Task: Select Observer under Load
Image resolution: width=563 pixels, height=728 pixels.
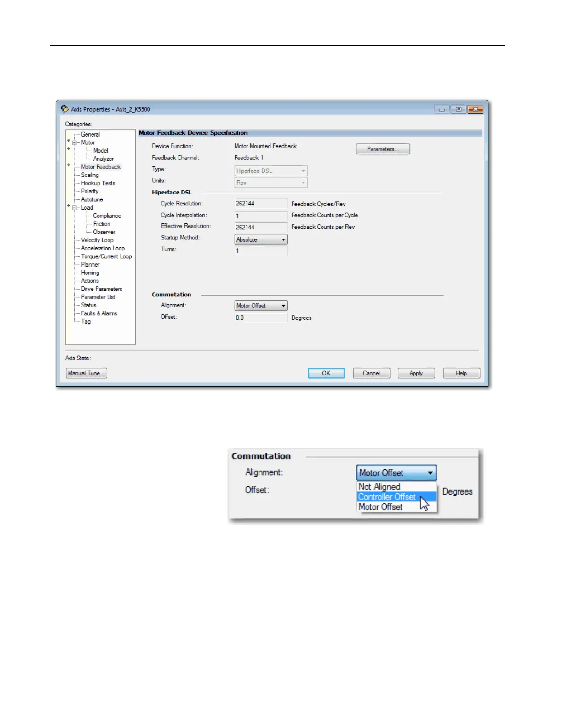Action: pos(104,233)
